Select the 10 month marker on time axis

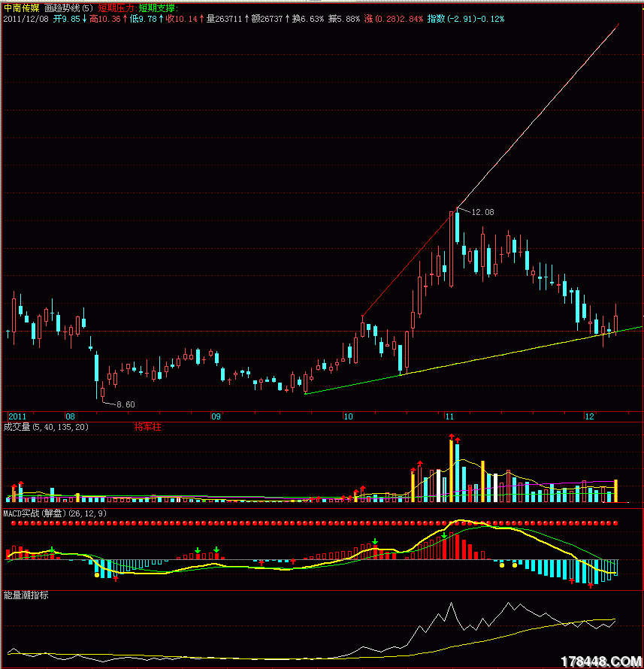pyautogui.click(x=348, y=416)
